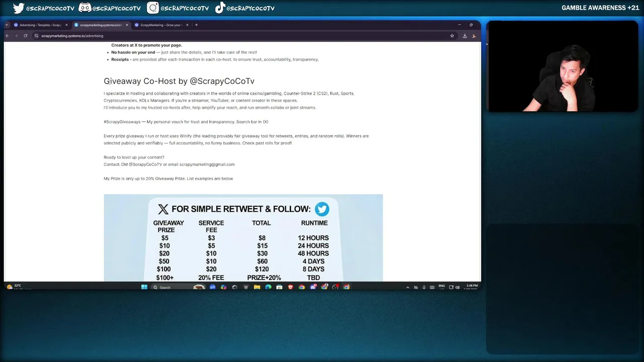Click the 'PRIZE+20%' total cell
This screenshot has height=362, width=644.
[x=264, y=278]
